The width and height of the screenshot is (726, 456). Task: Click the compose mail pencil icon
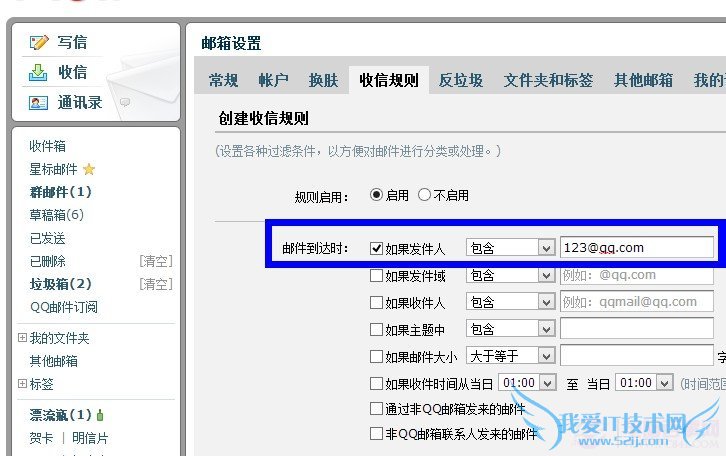coord(39,43)
